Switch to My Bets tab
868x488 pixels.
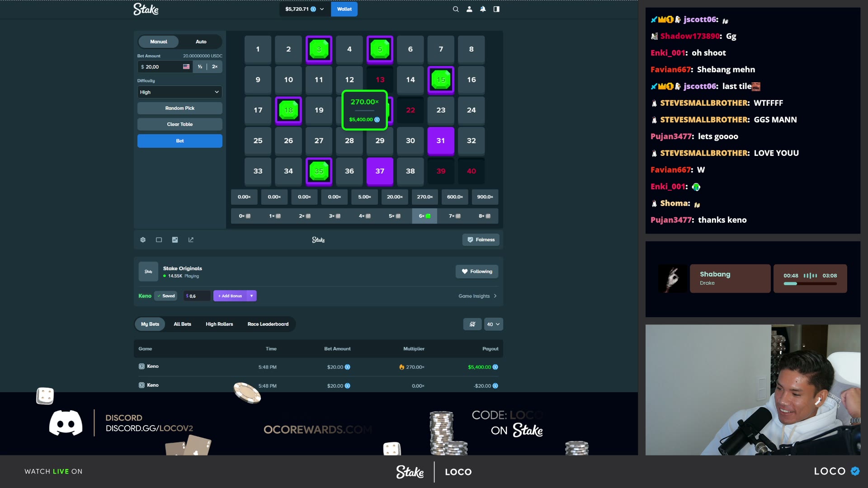pyautogui.click(x=150, y=324)
